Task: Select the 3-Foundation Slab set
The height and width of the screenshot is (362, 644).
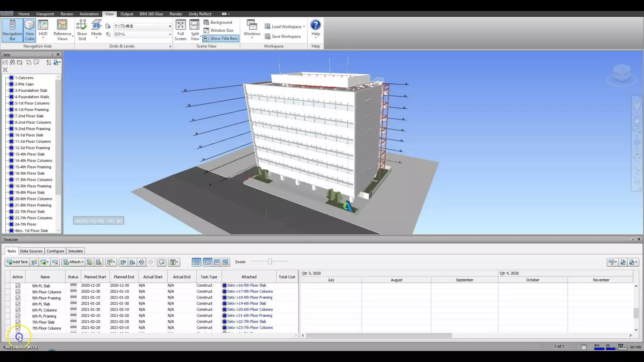Action: [31, 90]
